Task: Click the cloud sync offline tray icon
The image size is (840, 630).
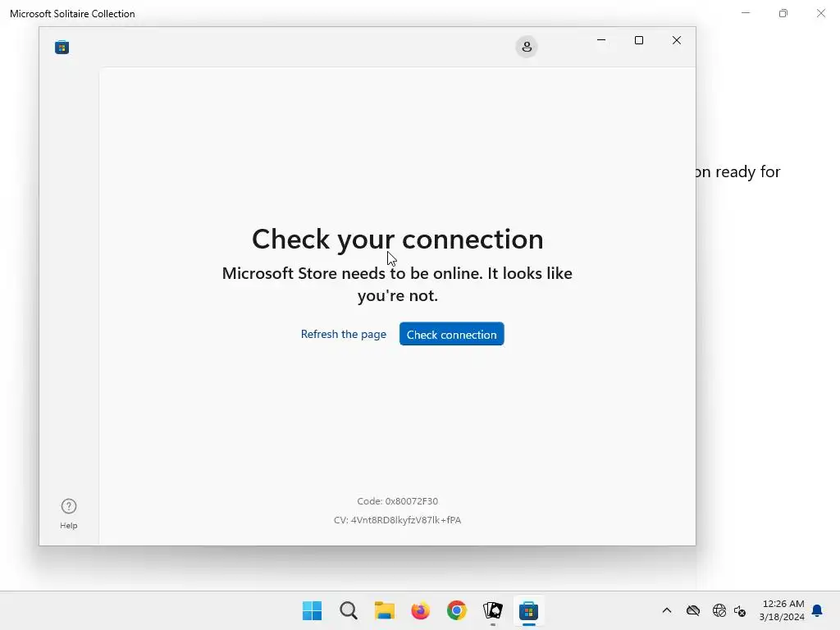Action: tap(693, 610)
